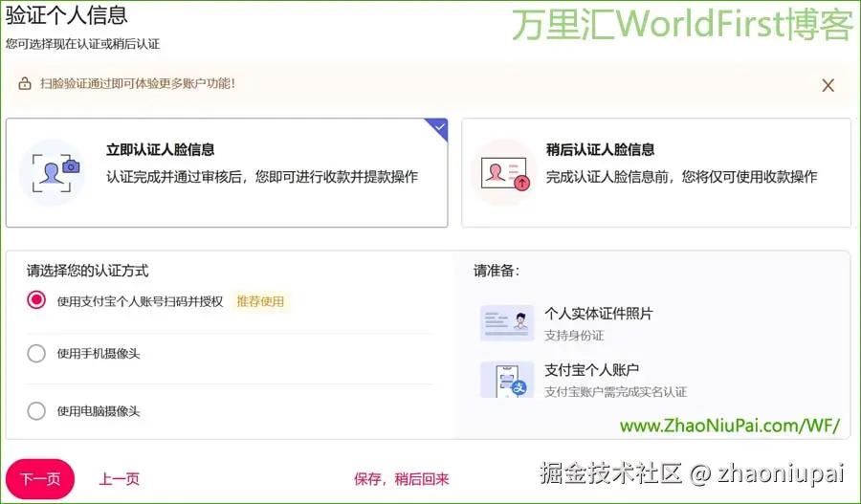Image resolution: width=861 pixels, height=504 pixels.
Task: Click the blue checkmark corner badge
Action: [x=438, y=128]
